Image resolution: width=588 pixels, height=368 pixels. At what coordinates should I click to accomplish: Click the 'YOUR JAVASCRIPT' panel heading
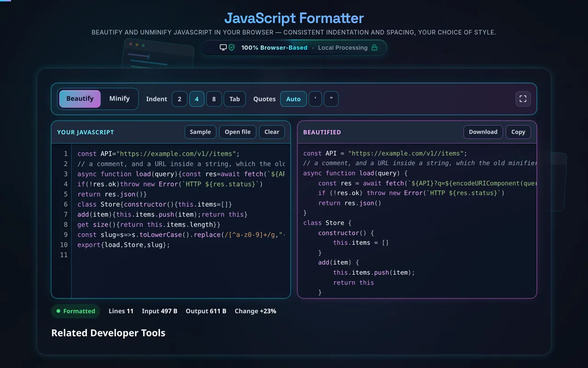coord(85,132)
